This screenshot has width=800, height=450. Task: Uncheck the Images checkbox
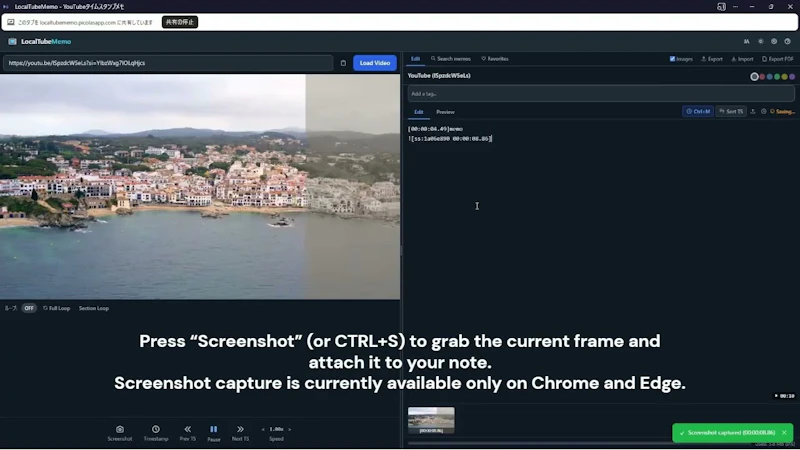(x=672, y=59)
